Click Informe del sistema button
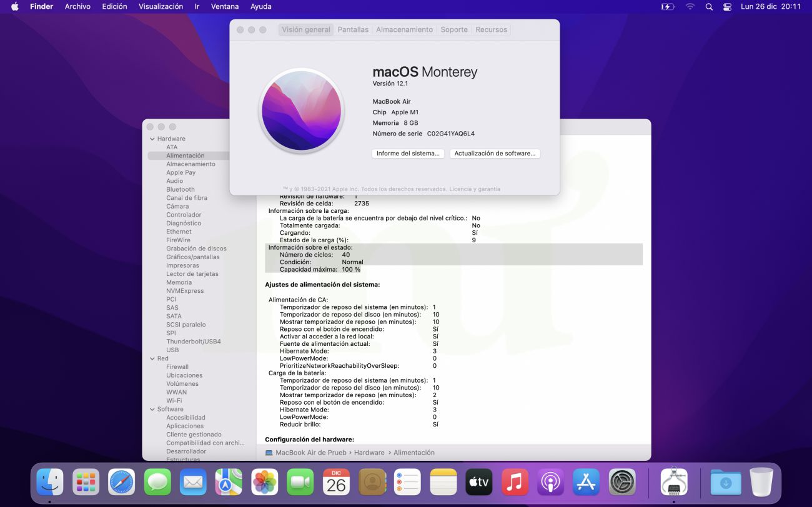812x507 pixels. click(x=408, y=154)
